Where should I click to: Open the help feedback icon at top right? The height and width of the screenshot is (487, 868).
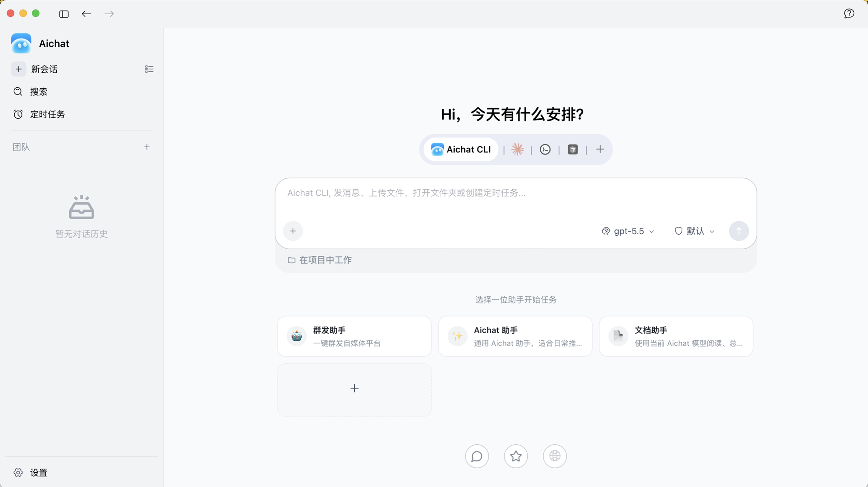tap(849, 14)
